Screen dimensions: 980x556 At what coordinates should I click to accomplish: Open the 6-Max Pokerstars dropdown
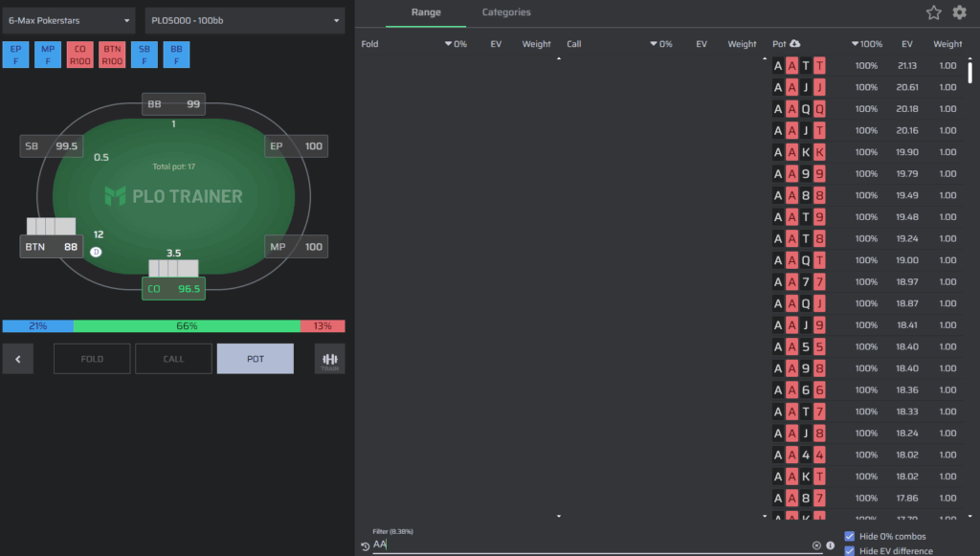69,21
